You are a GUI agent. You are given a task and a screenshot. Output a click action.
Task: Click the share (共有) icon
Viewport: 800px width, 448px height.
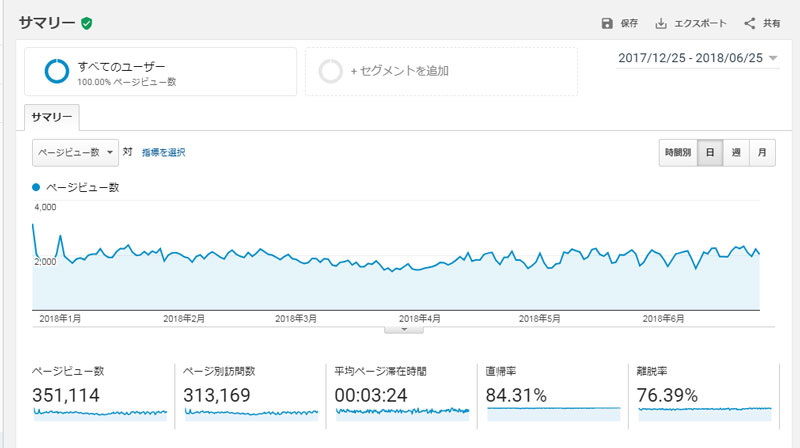coord(749,23)
